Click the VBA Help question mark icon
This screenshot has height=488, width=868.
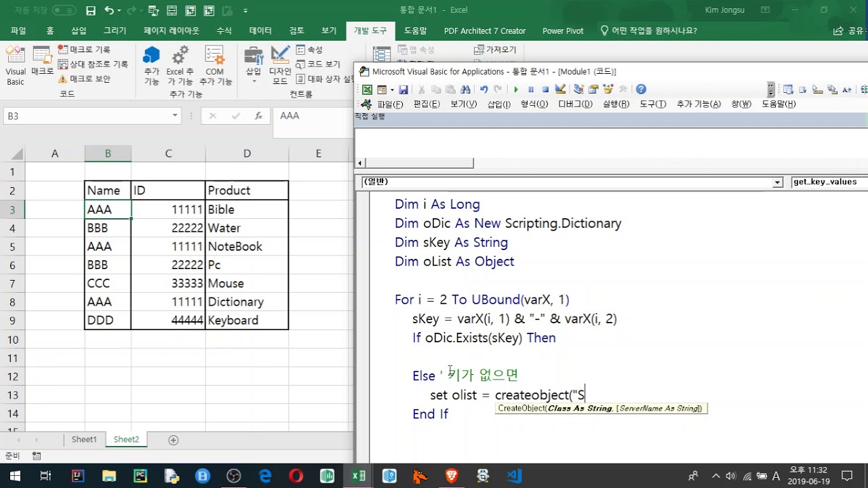coord(641,89)
